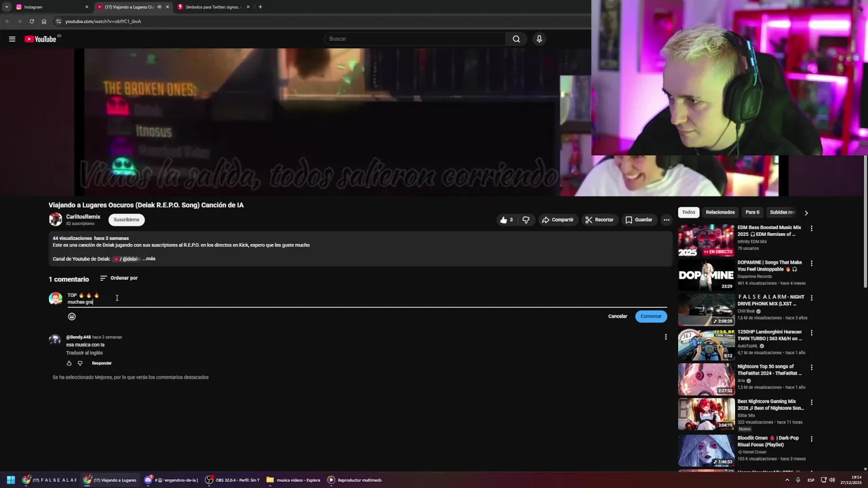Open Recortar clip tool
This screenshot has width=868, height=488.
(x=599, y=220)
